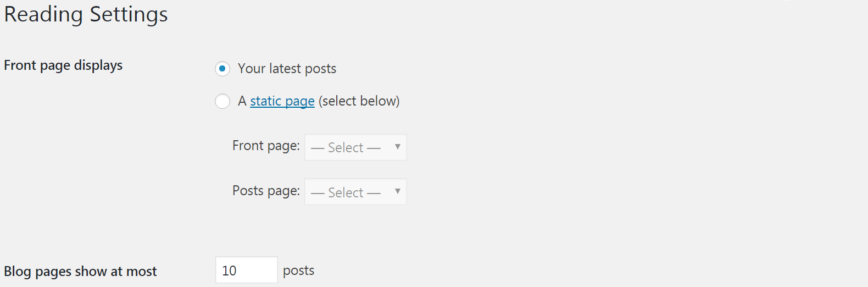Click the "(select below)" label text

coord(359,101)
